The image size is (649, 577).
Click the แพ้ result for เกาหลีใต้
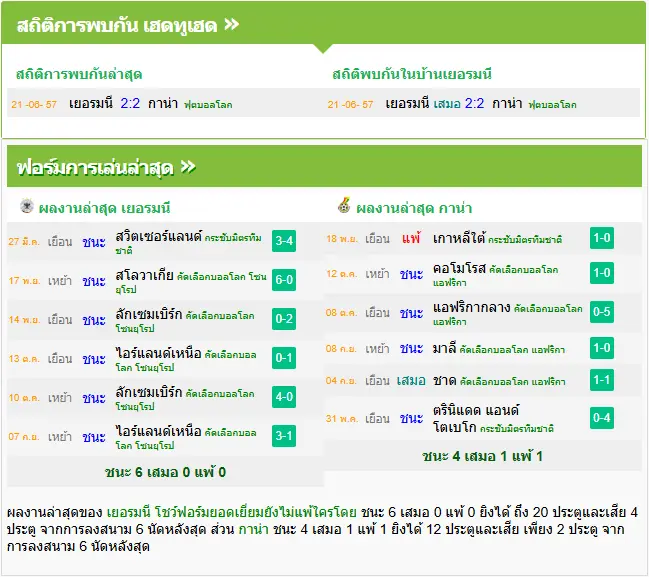pyautogui.click(x=411, y=238)
